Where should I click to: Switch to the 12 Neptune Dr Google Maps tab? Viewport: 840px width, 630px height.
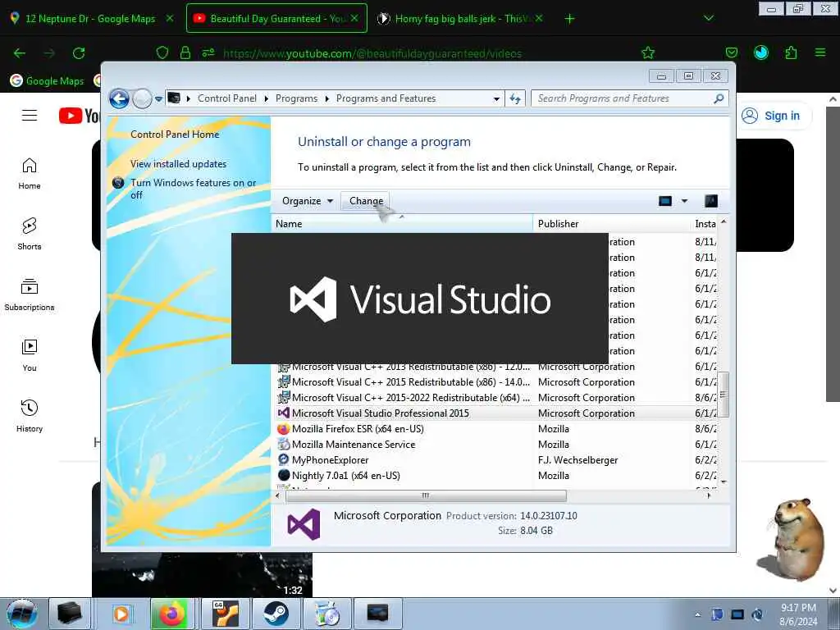click(x=91, y=19)
